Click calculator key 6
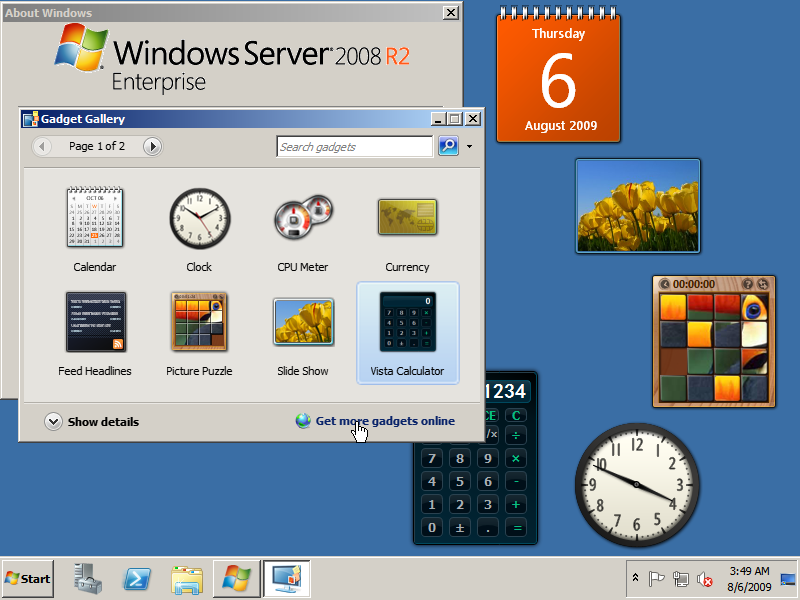This screenshot has height=600, width=800. [488, 482]
